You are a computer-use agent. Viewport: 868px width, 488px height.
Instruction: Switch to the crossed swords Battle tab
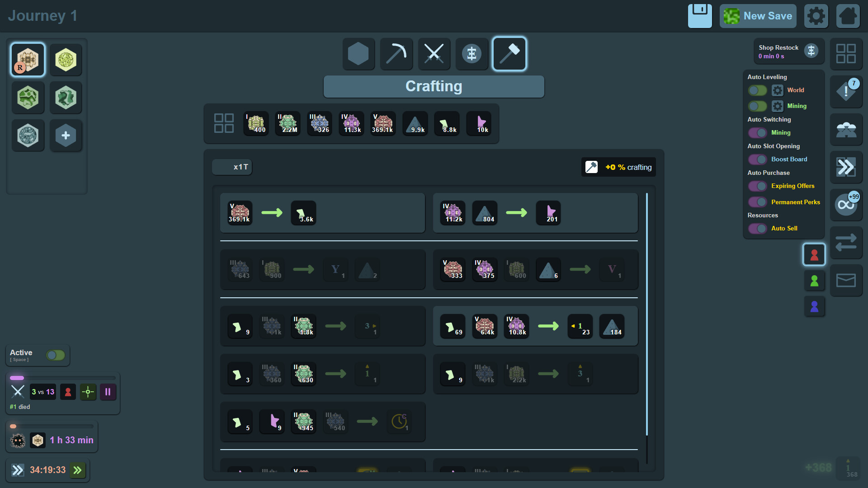(x=434, y=54)
